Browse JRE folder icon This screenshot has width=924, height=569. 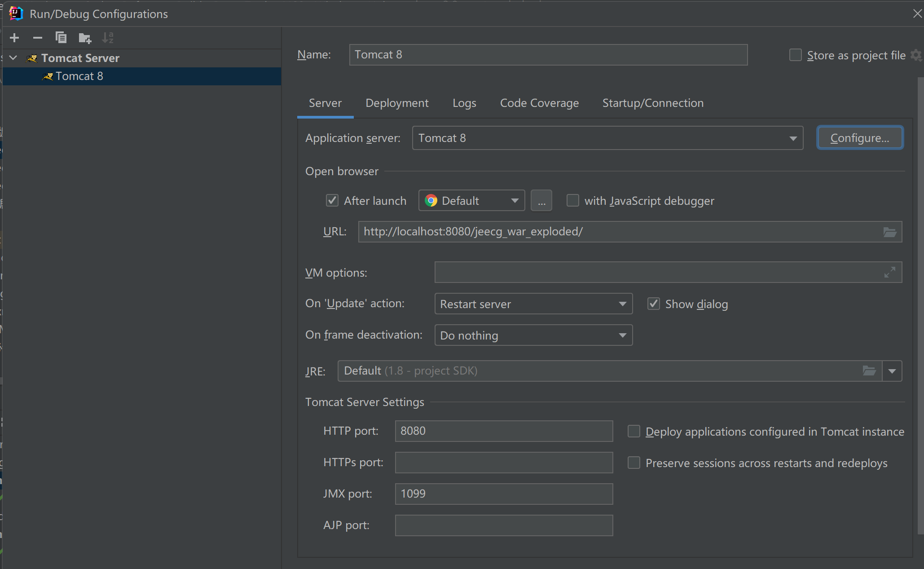point(869,371)
